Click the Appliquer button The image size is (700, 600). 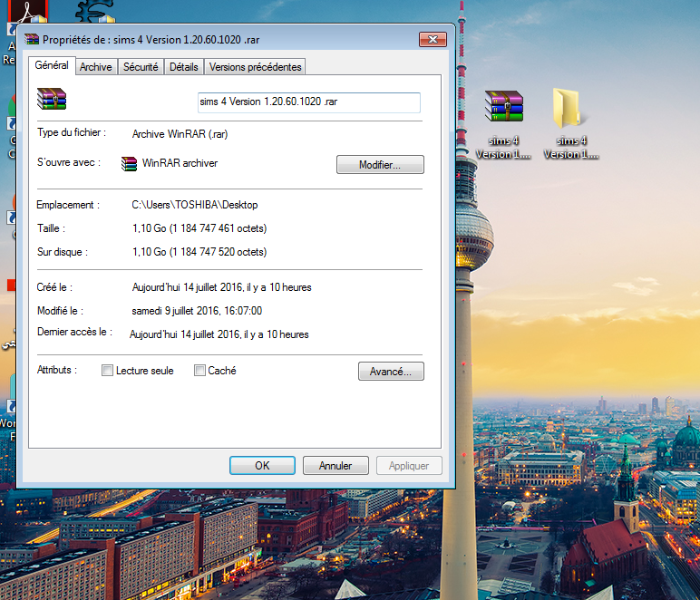coord(409,465)
